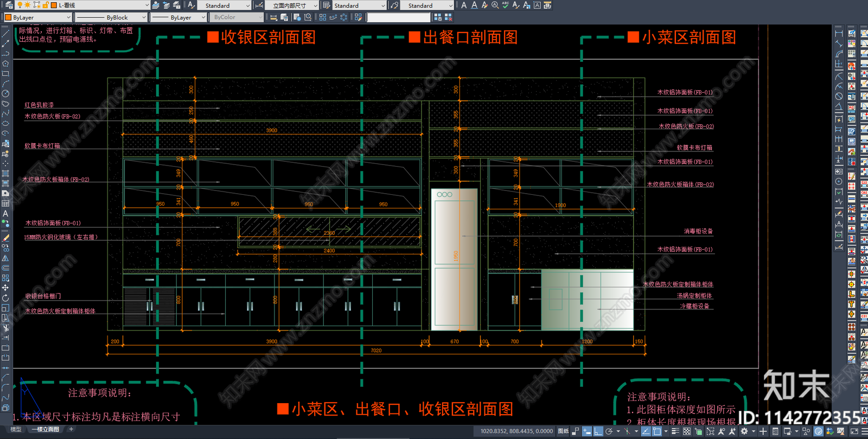
Task: Toggle the layer lock padlock icon
Action: click(x=46, y=5)
